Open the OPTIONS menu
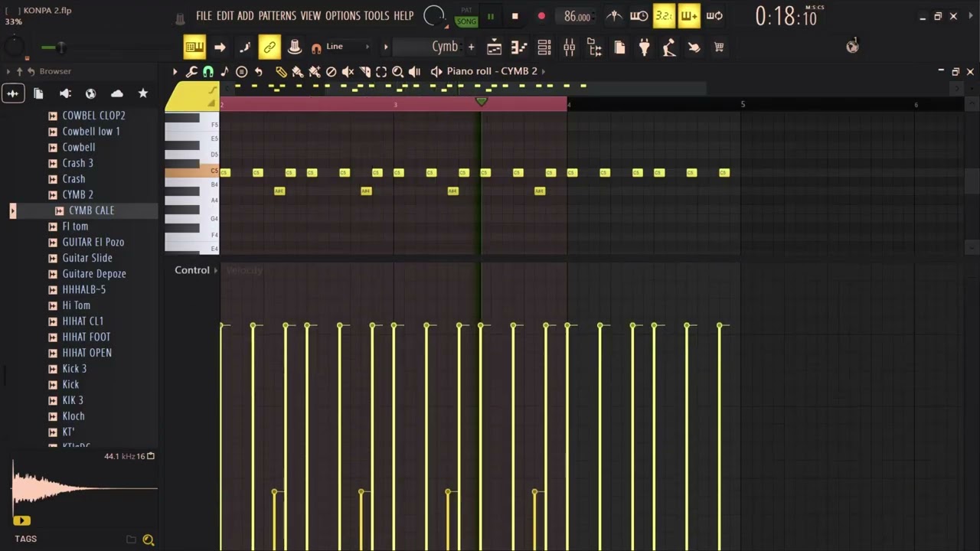 click(x=342, y=16)
